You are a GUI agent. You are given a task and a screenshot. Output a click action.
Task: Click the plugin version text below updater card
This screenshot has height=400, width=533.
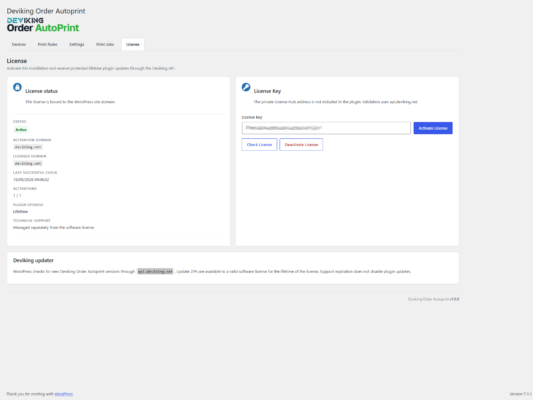pyautogui.click(x=433, y=299)
